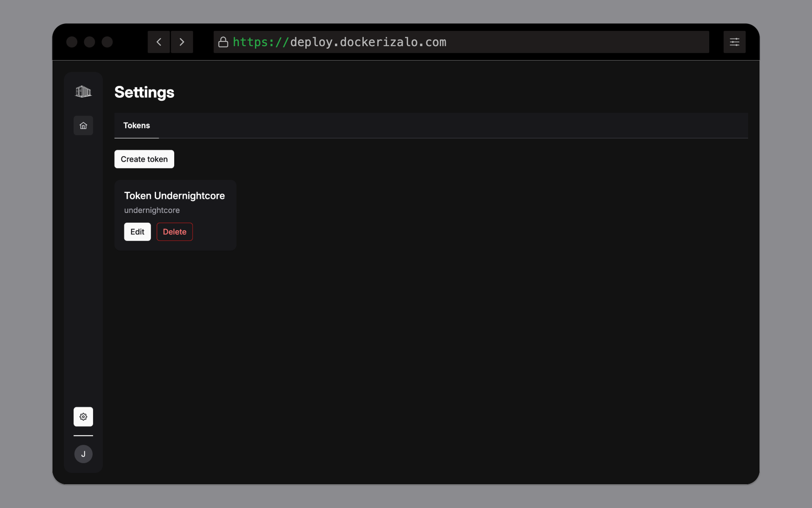Click the undernightcore subtitle text

pos(152,210)
